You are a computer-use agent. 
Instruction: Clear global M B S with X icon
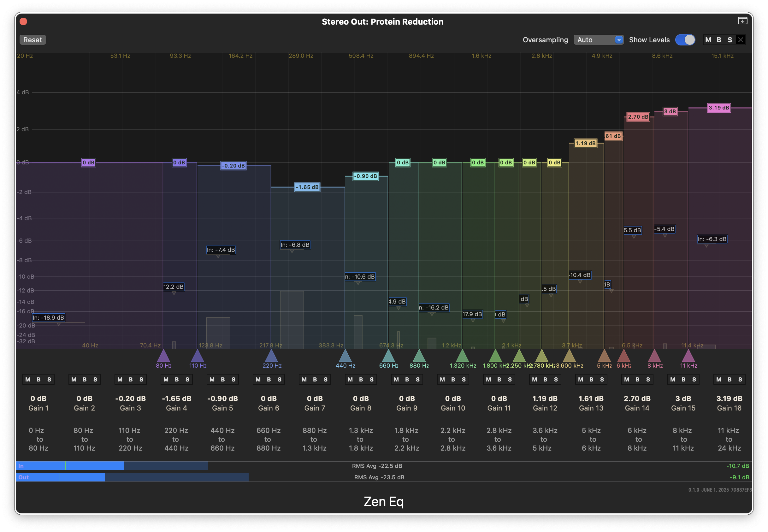pos(741,40)
